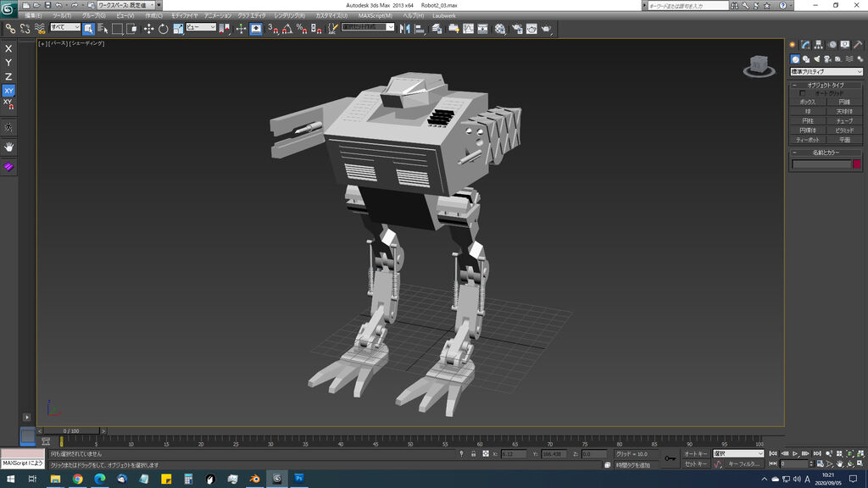868x488 pixels.
Task: Open the Modify panel tab icon
Action: [x=806, y=44]
